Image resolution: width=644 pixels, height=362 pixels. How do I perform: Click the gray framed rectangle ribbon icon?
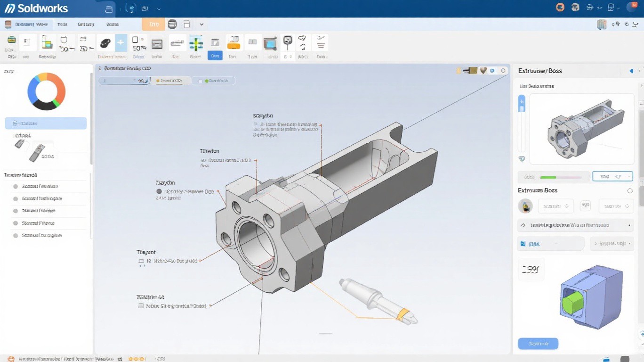pyautogui.click(x=157, y=44)
